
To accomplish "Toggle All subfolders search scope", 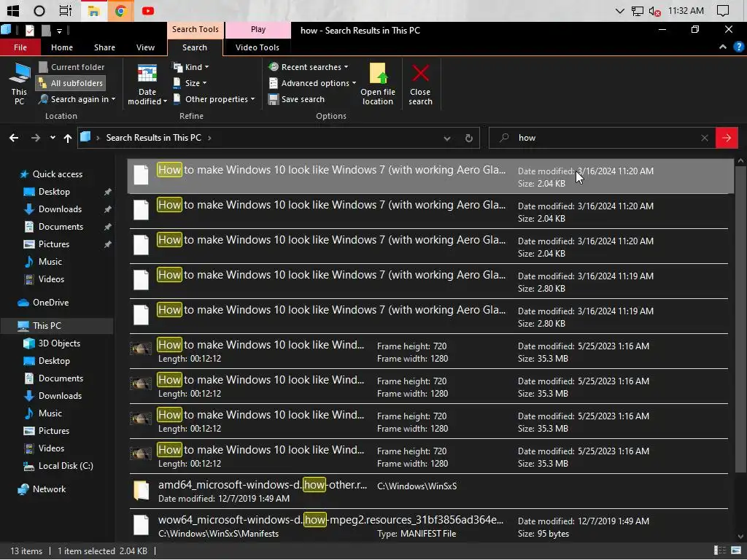I will click(x=71, y=83).
